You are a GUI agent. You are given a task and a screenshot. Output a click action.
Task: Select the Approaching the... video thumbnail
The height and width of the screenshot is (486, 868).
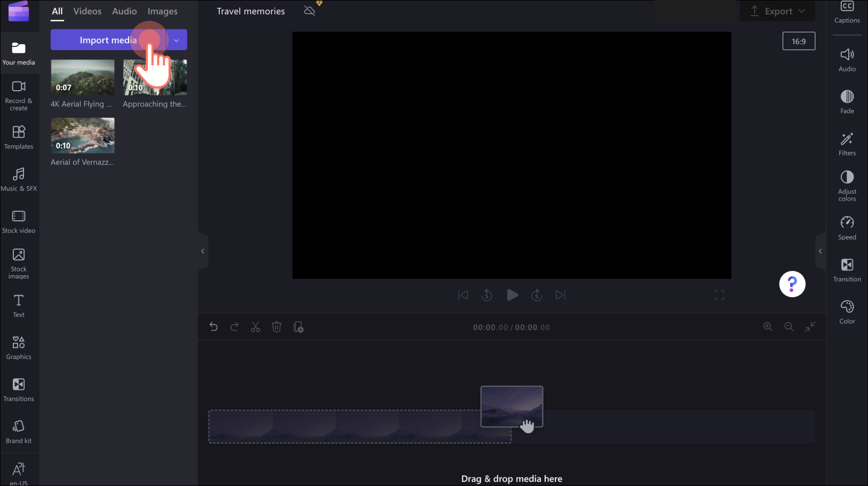[155, 77]
